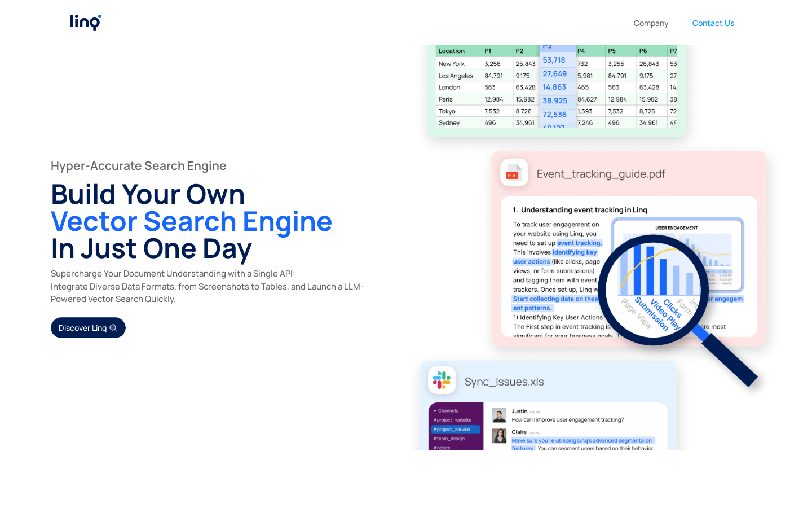
Task: Select the Tokyo row label
Action: [447, 111]
